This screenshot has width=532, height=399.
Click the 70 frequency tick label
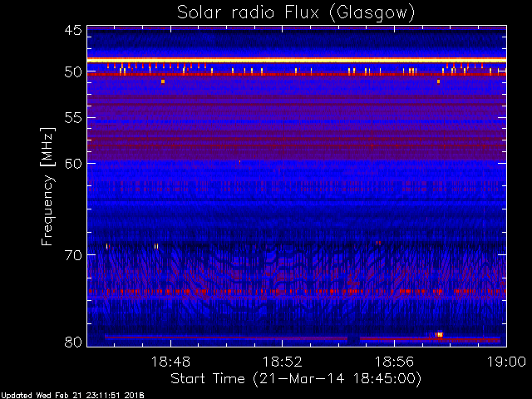pos(73,255)
